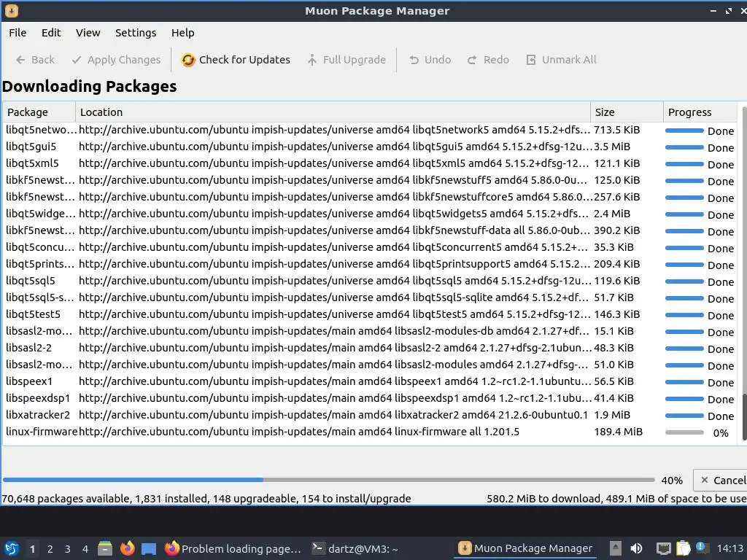Click the 14:13 taskbar clock
747x560 pixels.
point(729,548)
